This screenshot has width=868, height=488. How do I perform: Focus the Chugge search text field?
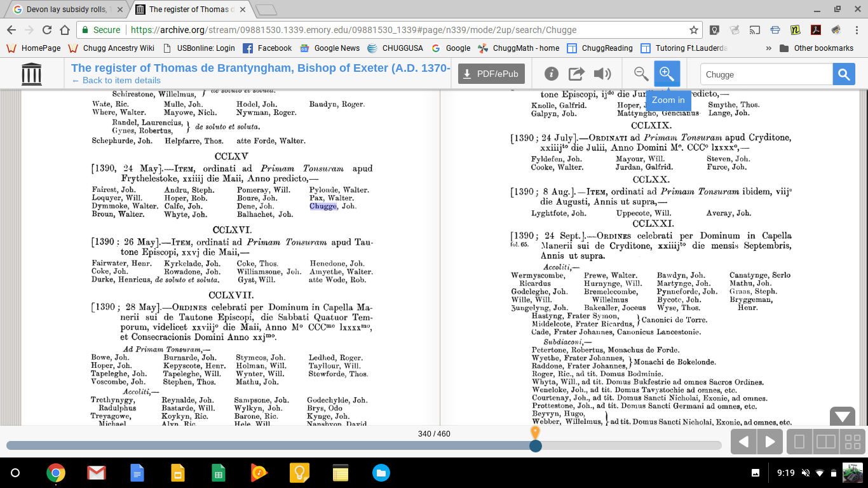(x=766, y=74)
